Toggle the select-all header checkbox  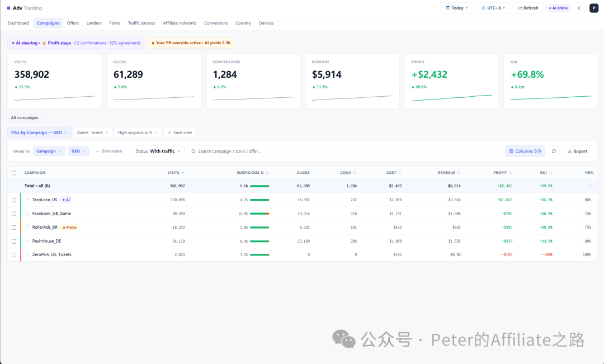point(14,173)
